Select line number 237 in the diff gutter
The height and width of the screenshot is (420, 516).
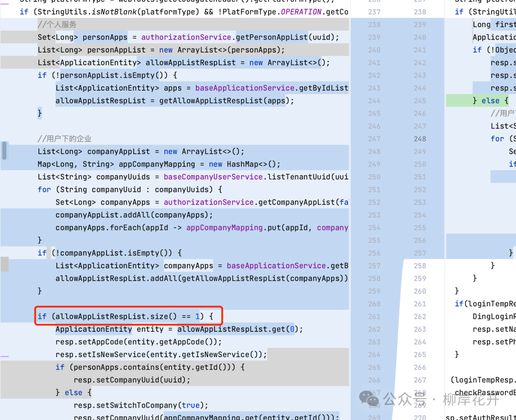[374, 12]
